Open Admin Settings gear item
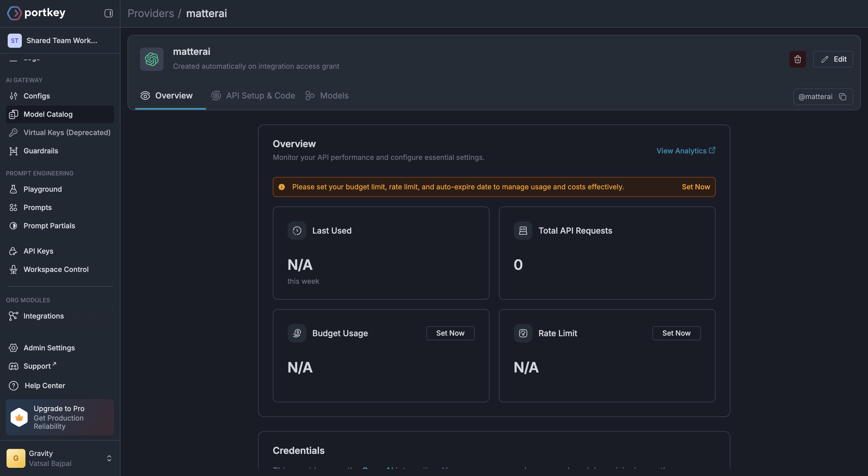Screen dimensions: 868x476 click(49, 348)
